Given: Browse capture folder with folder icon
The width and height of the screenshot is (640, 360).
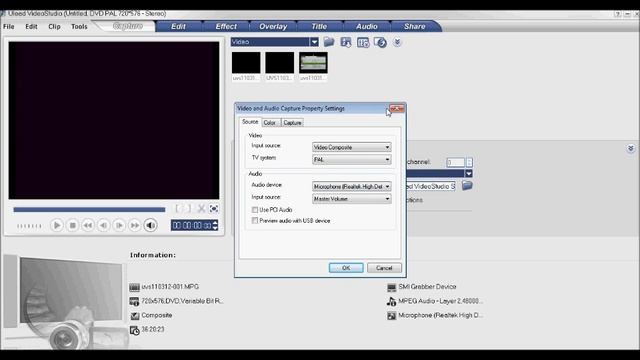Looking at the screenshot, I should point(467,186).
